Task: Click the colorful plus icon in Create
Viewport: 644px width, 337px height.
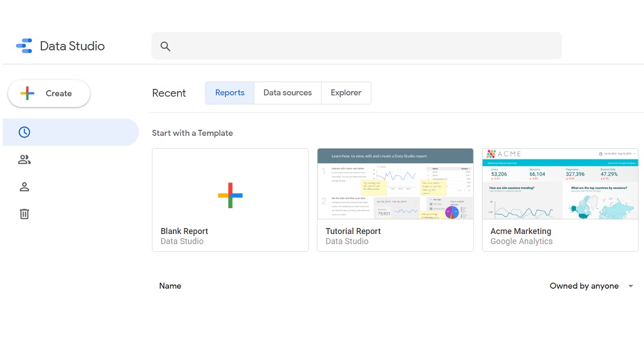Action: click(27, 93)
